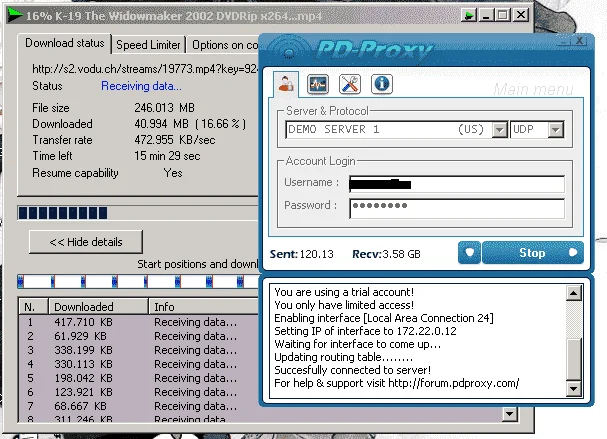This screenshot has width=607, height=439.
Task: Open the Options on completion tab
Action: click(224, 45)
